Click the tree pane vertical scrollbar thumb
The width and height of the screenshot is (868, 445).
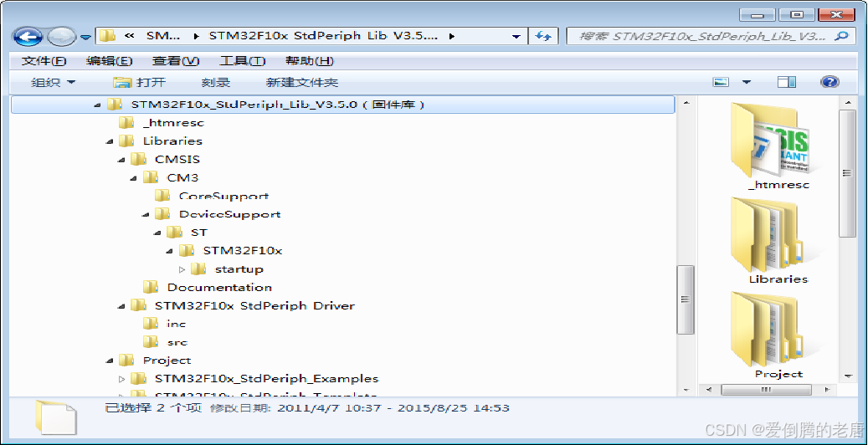pyautogui.click(x=686, y=299)
